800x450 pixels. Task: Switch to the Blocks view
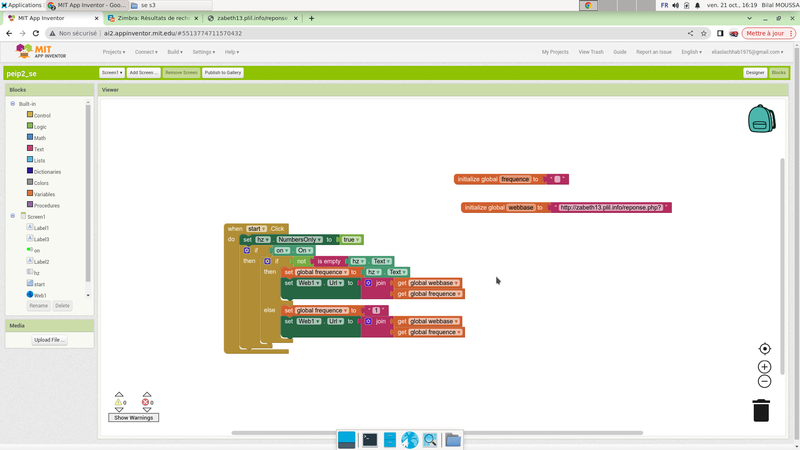click(778, 73)
